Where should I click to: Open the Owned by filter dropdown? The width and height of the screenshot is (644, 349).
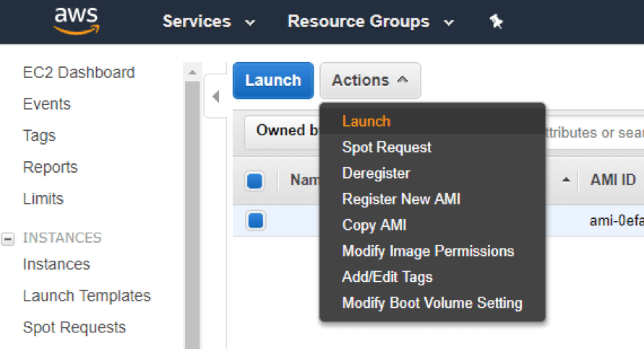pos(282,132)
